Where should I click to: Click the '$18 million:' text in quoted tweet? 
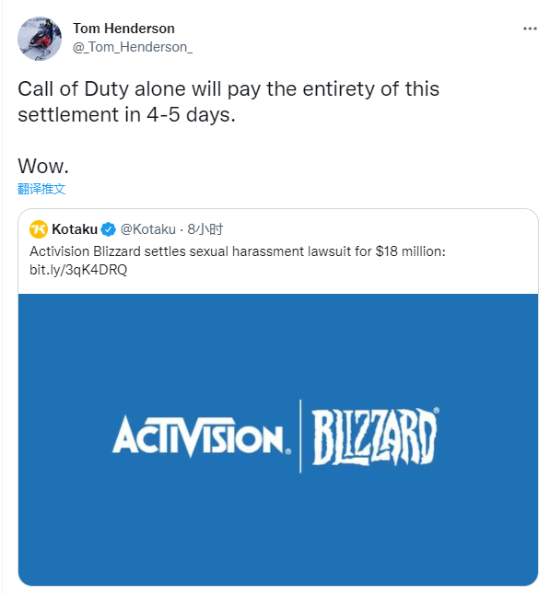410,252
